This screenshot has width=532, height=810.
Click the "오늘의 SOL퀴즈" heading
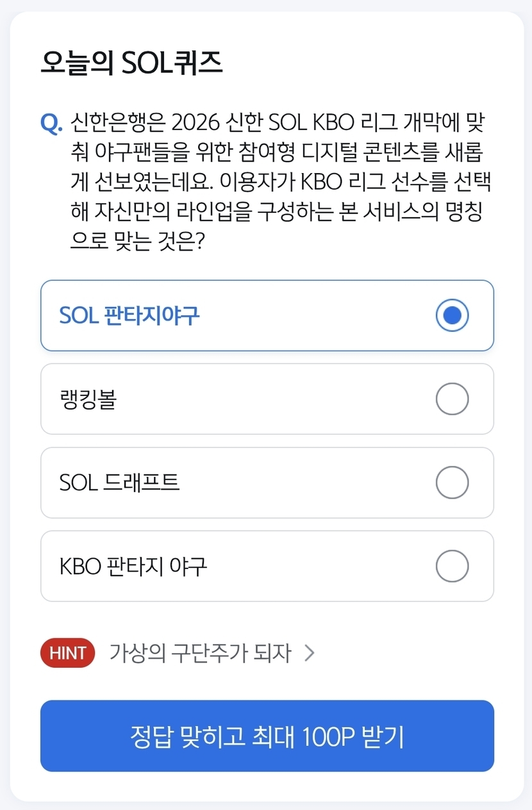131,63
